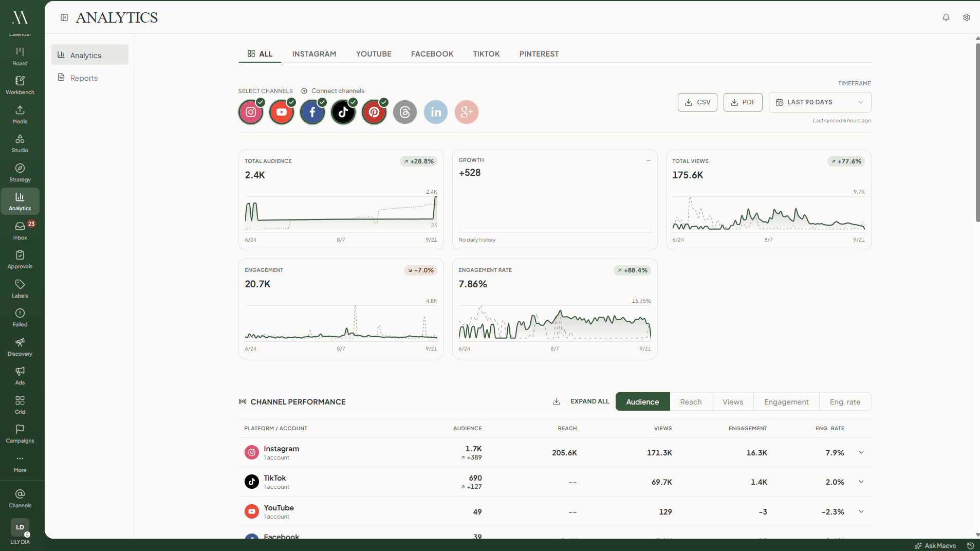Open the More menu in sidebar
This screenshot has width=980, height=551.
tap(20, 463)
